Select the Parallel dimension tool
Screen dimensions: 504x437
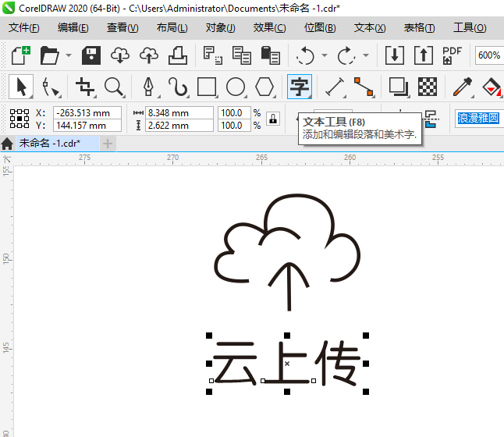[x=335, y=87]
